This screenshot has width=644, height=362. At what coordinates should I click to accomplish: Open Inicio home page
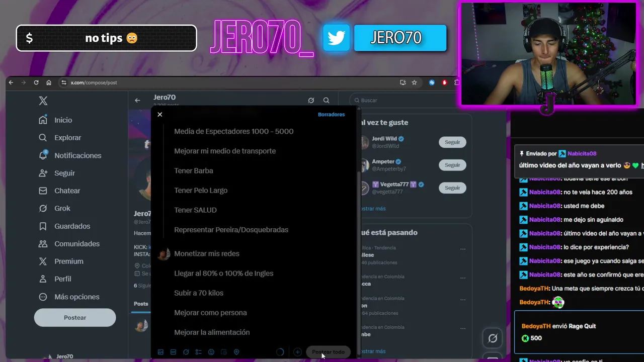(x=56, y=120)
